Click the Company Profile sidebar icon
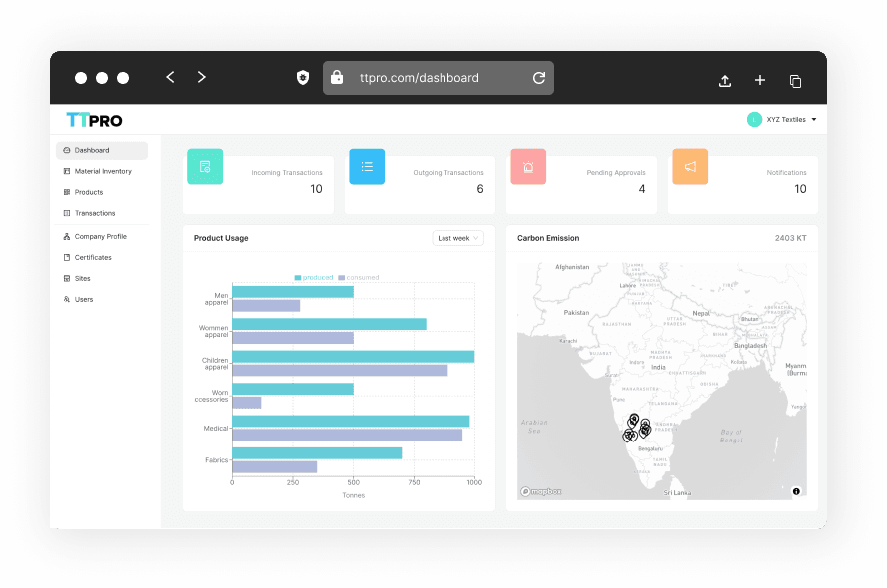Viewport: 887px width, 588px height. 66,236
